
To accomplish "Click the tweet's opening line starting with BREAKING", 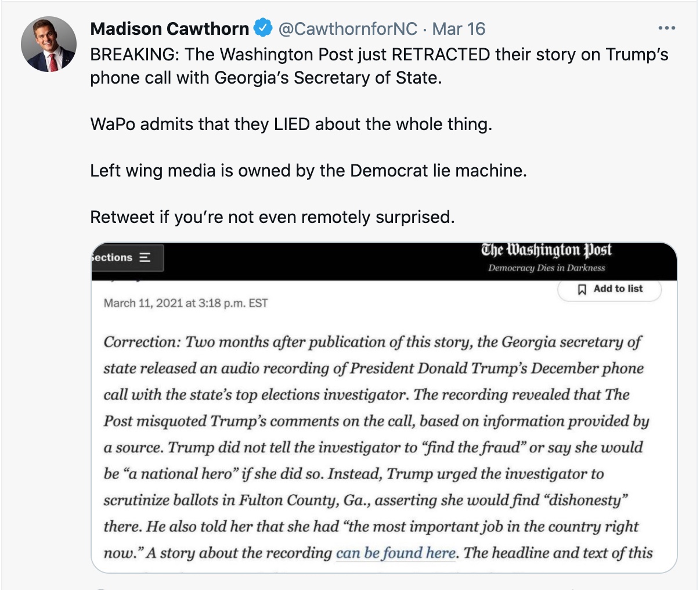I will [379, 55].
